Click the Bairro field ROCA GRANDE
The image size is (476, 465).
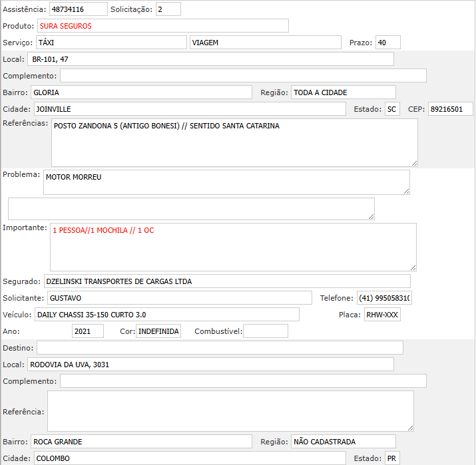[141, 441]
